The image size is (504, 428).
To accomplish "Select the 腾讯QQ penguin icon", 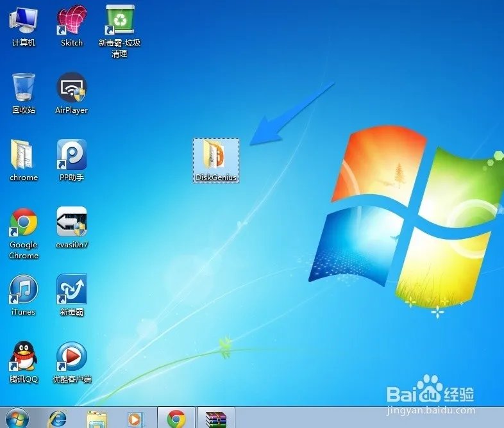I will (x=24, y=357).
